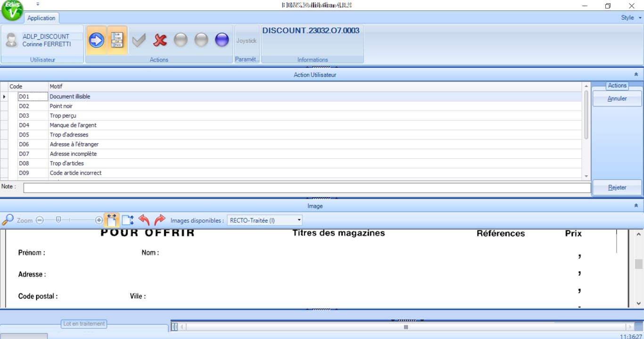Viewport: 644px width, 339px height.
Task: Toggle fit image to width icon
Action: (x=111, y=220)
